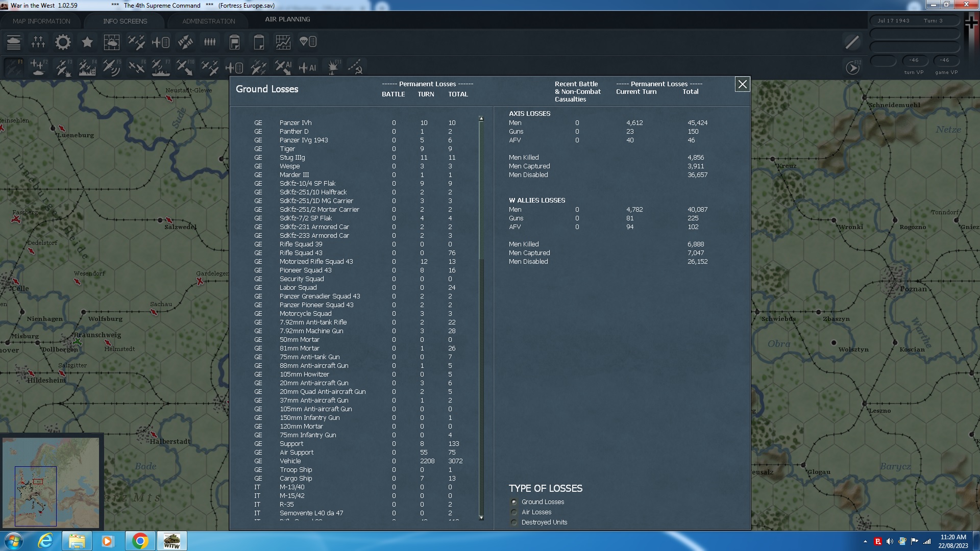Click the War in the West taskbar icon

[171, 540]
